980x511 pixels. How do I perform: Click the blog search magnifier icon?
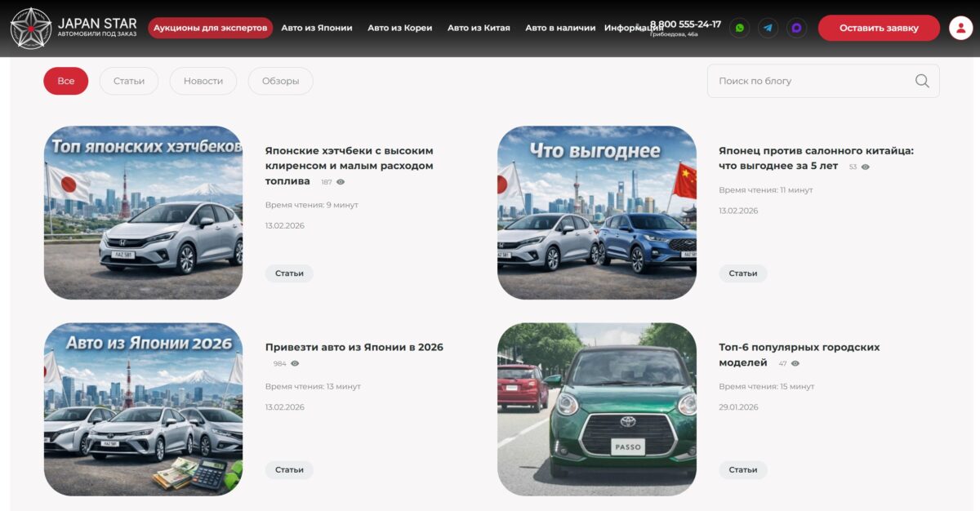[x=922, y=81]
